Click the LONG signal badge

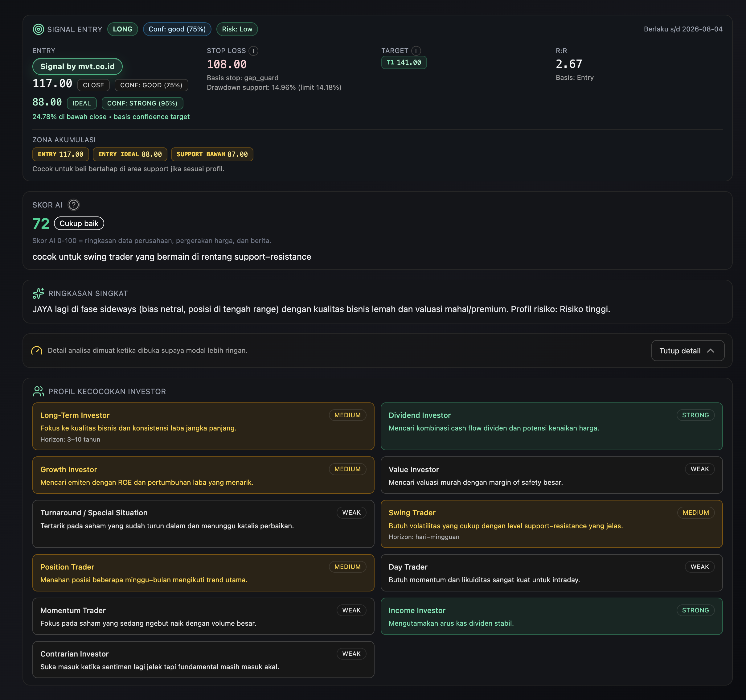pyautogui.click(x=123, y=29)
